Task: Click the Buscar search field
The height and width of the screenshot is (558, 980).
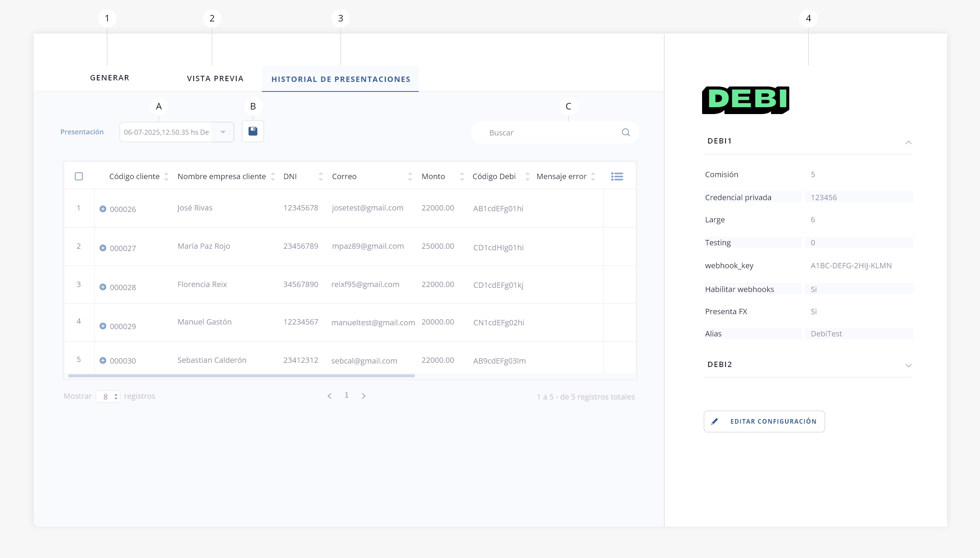Action: (x=555, y=132)
